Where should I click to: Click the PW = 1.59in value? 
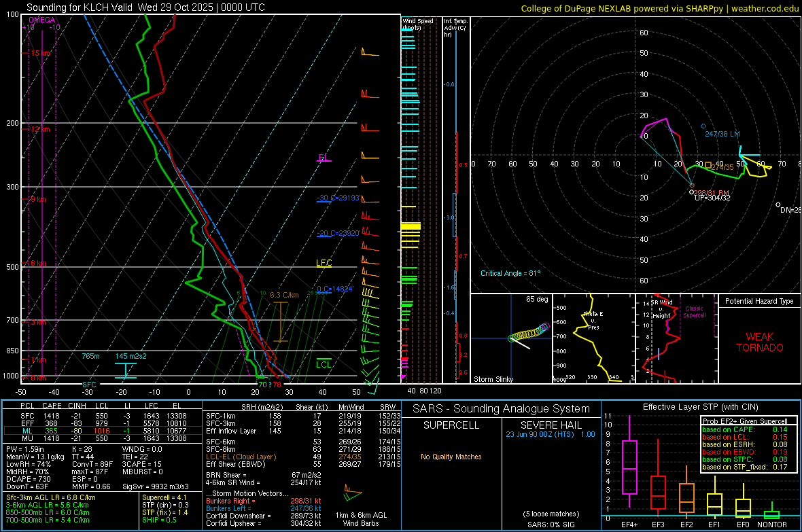[x=24, y=449]
